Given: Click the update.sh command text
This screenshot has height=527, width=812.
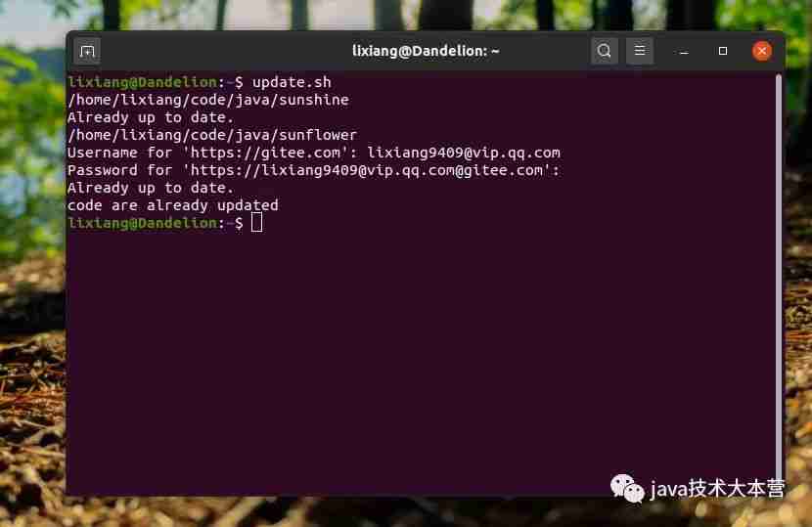Looking at the screenshot, I should point(292,82).
